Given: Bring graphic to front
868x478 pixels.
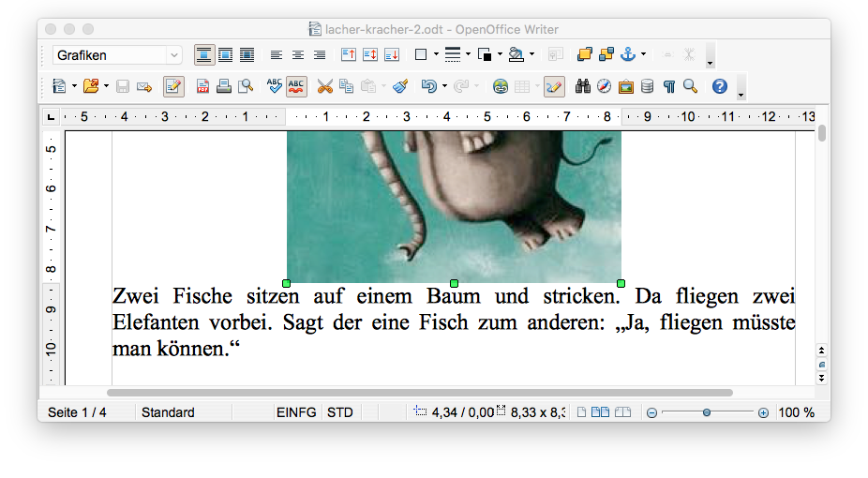Looking at the screenshot, I should click(x=585, y=54).
